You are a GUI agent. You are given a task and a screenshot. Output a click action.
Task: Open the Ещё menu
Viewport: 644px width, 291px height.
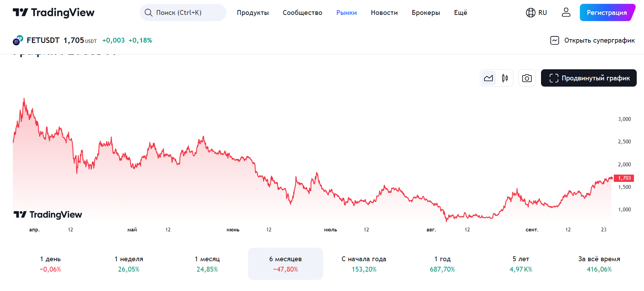pos(461,13)
